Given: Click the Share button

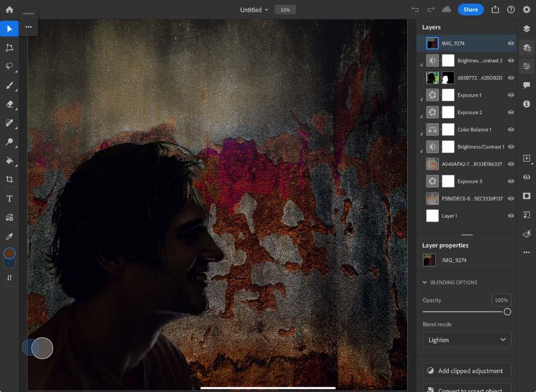Looking at the screenshot, I should click(x=470, y=10).
